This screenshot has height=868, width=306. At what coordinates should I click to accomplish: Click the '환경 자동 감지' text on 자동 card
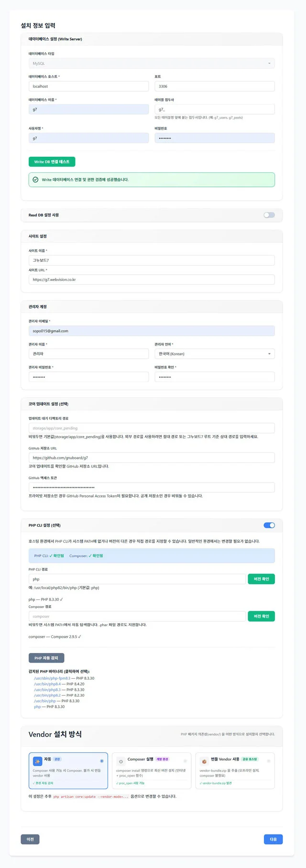43,783
